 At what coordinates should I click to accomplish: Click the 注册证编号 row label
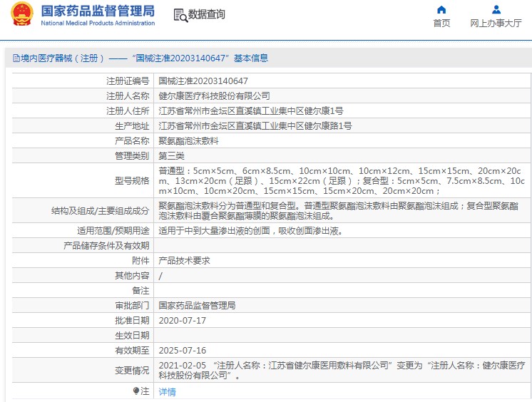click(128, 81)
